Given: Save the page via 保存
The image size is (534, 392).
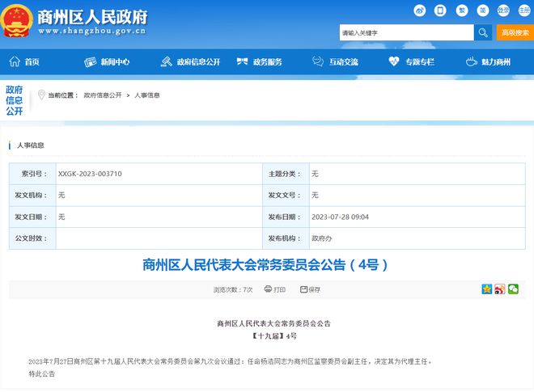Looking at the screenshot, I should pos(315,290).
